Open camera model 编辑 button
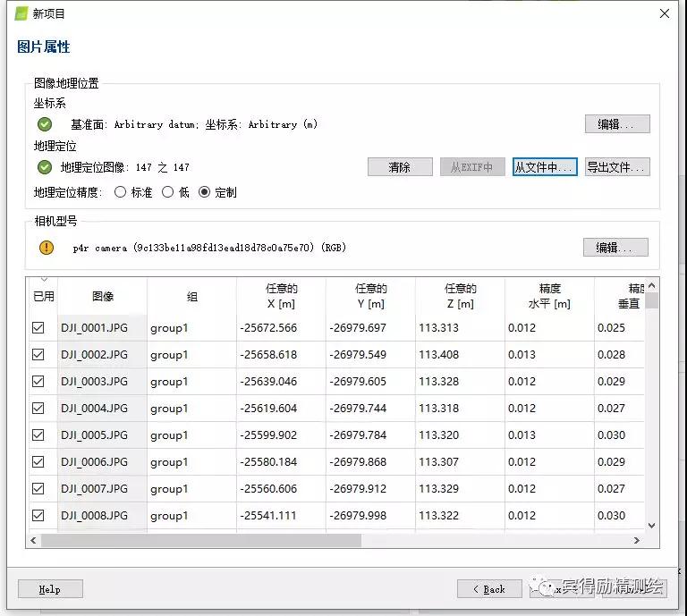Screen dimensions: 687x616 click(x=615, y=248)
